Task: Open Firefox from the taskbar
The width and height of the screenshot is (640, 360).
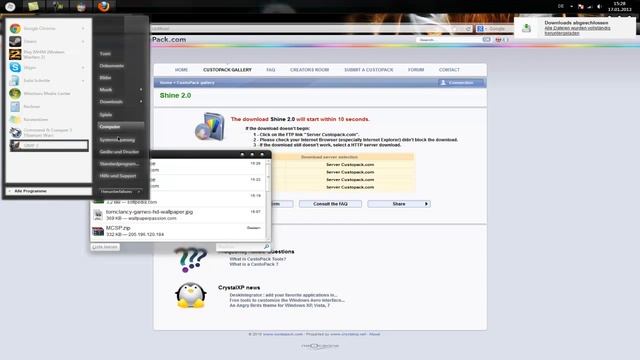Action: coord(104,6)
